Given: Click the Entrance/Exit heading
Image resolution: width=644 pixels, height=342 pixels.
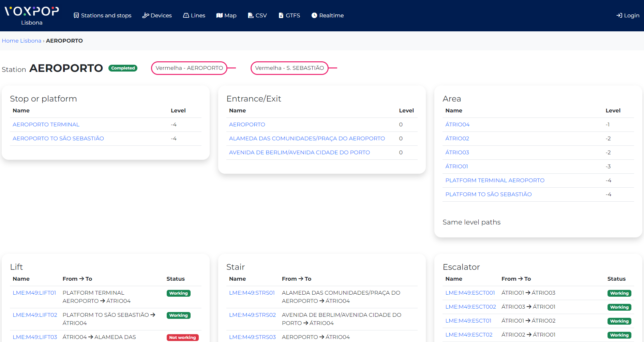Looking at the screenshot, I should pyautogui.click(x=254, y=98).
